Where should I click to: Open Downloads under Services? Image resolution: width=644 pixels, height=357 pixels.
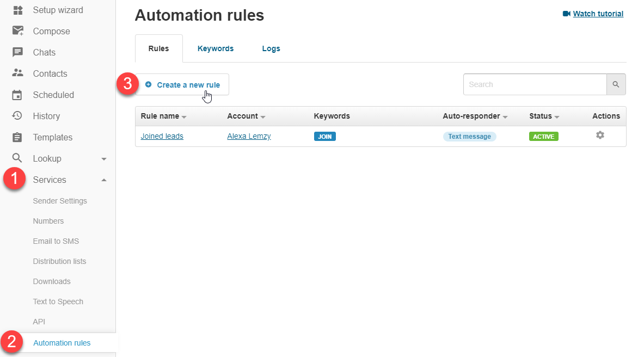point(52,281)
